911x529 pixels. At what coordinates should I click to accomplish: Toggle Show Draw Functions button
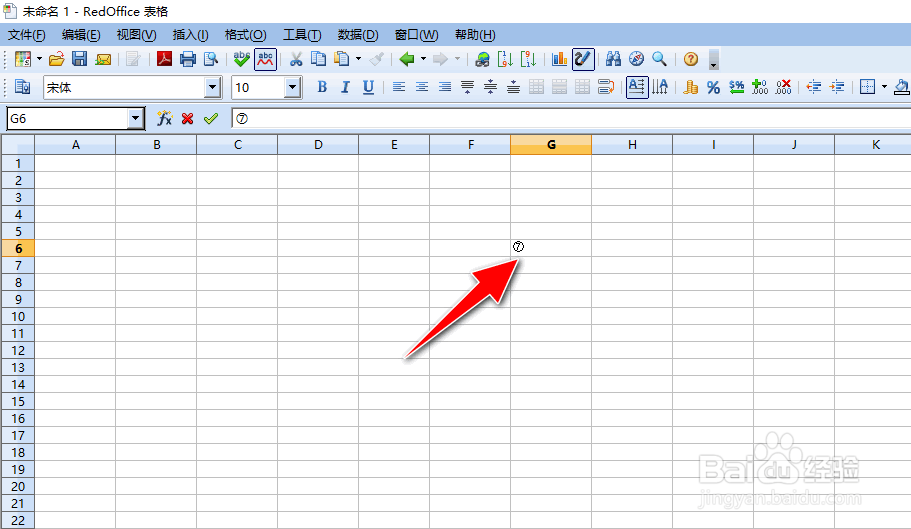[x=583, y=59]
